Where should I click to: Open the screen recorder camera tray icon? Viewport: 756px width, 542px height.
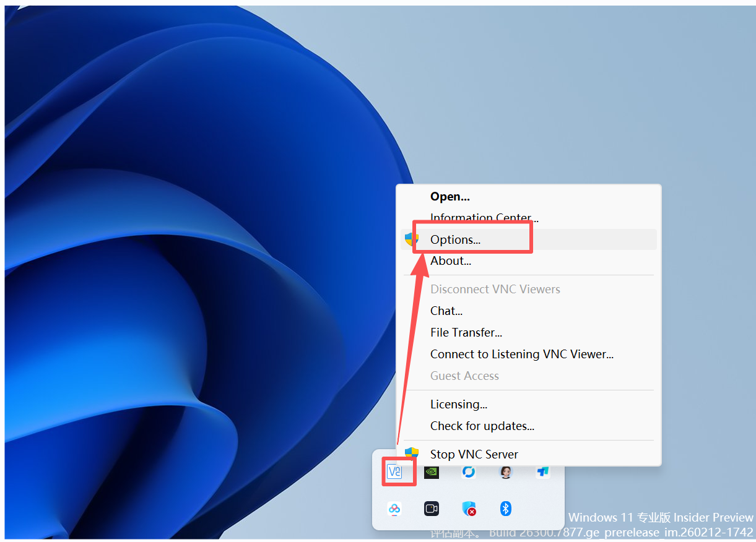tap(432, 509)
